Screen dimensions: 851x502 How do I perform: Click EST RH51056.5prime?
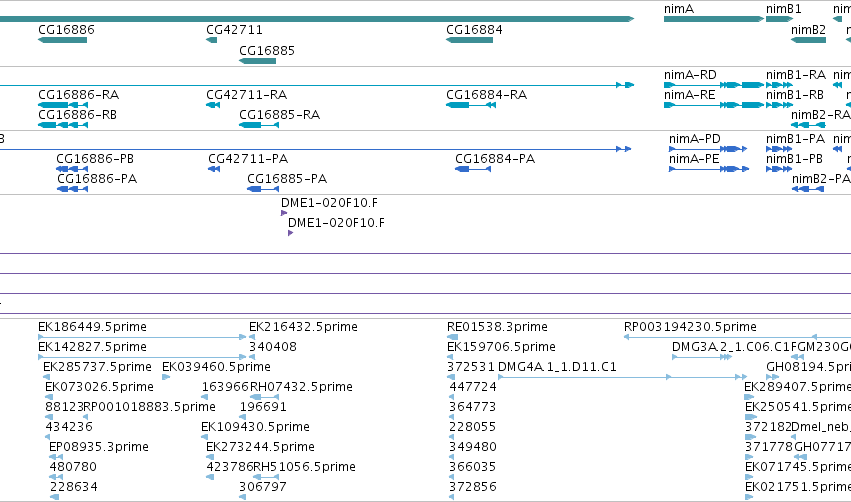(x=304, y=467)
